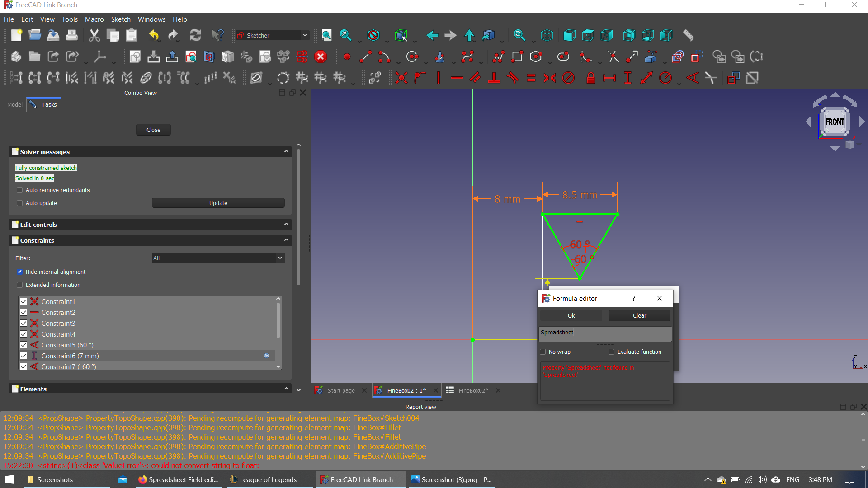Image resolution: width=868 pixels, height=488 pixels.
Task: Leave sketch via the red stop icon
Action: pos(321,56)
